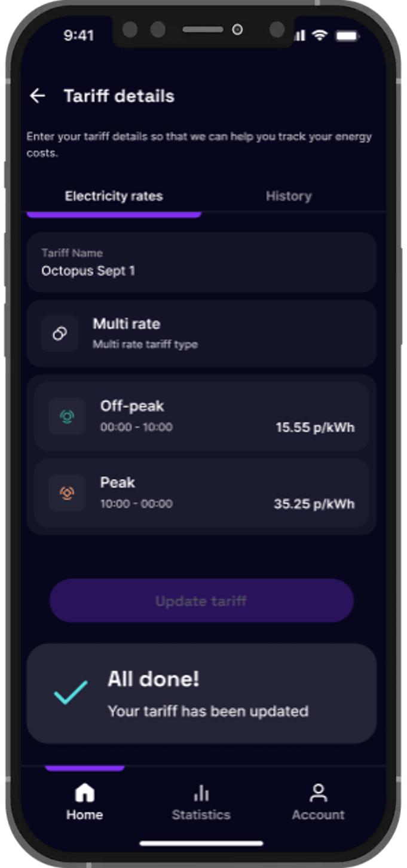407x868 pixels.
Task: Switch to the History tab
Action: coord(289,196)
